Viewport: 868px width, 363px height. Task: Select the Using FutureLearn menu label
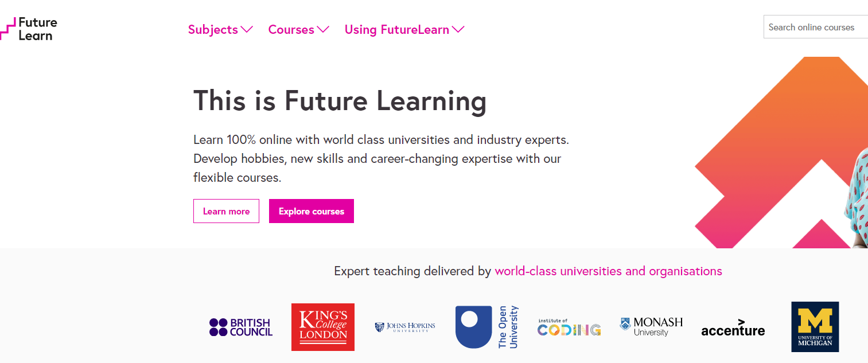pos(396,30)
